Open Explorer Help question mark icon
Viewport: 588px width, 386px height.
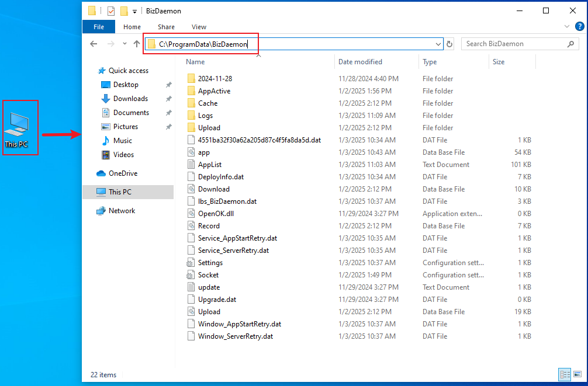579,26
